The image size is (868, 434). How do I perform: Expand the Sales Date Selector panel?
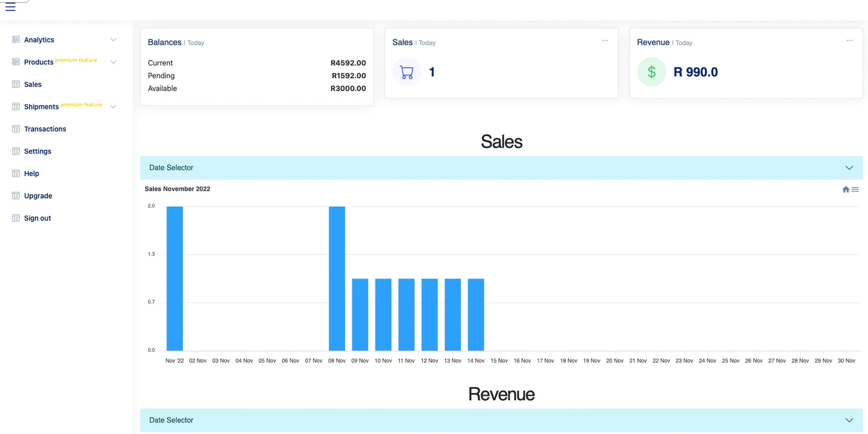pyautogui.click(x=501, y=168)
